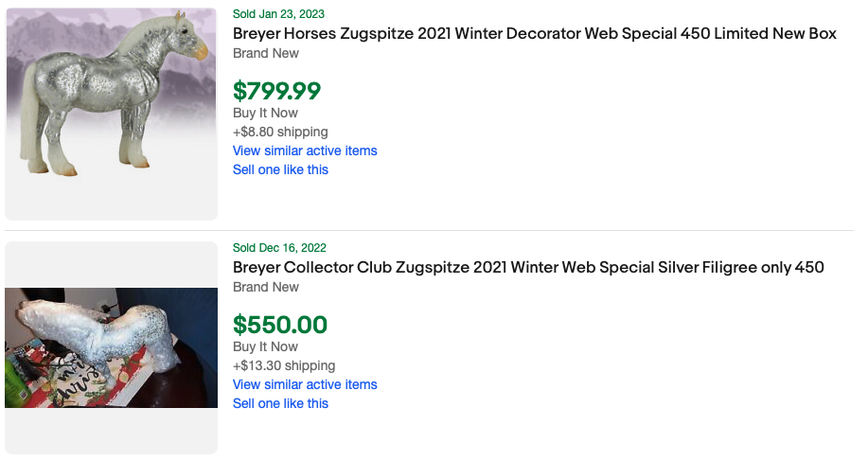Open the 'Breyer Collector Club Zugspitze' listing title
The image size is (868, 461).
pyautogui.click(x=528, y=268)
